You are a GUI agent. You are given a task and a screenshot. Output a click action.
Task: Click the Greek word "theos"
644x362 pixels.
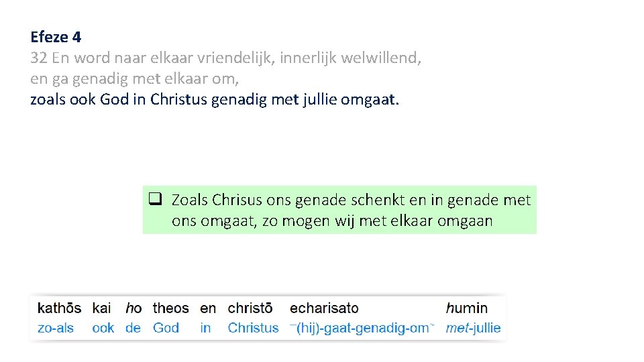pos(171,308)
